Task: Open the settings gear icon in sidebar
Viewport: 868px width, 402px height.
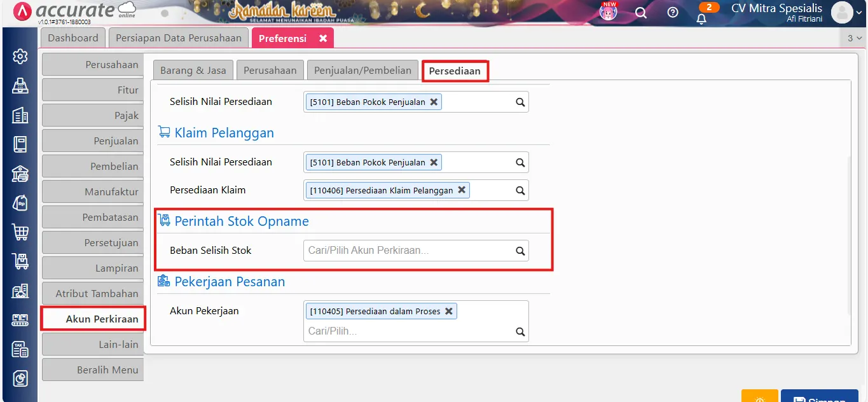Action: pos(20,56)
